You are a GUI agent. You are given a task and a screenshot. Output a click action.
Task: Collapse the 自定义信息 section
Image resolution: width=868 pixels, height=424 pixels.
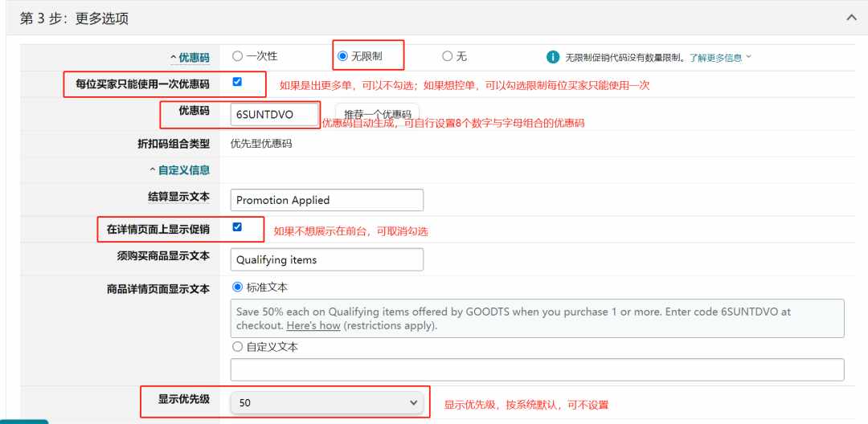[179, 170]
